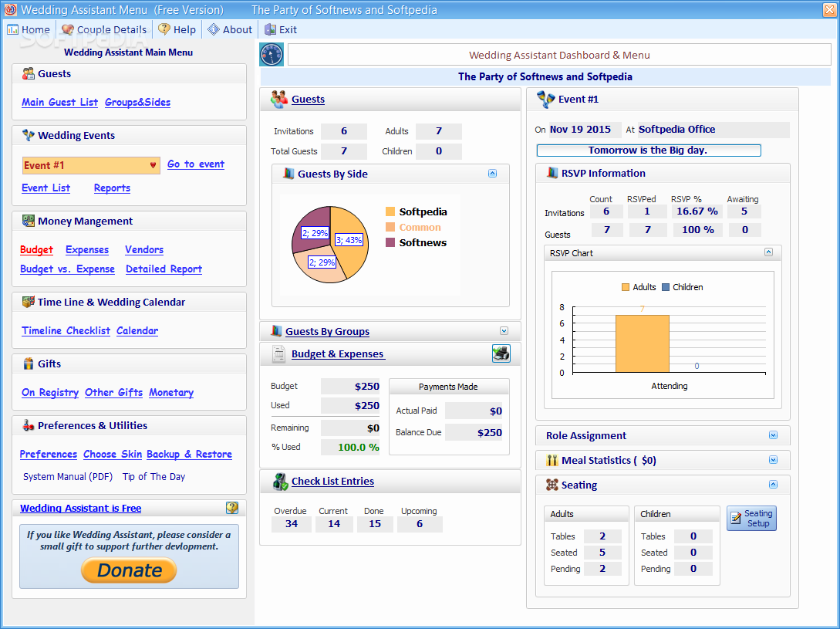
Task: Click the Meal Statistics cutlery icon
Action: 552,460
